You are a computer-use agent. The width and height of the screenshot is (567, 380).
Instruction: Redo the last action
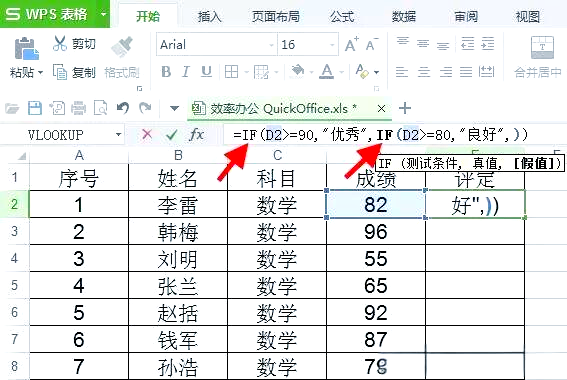[x=145, y=108]
